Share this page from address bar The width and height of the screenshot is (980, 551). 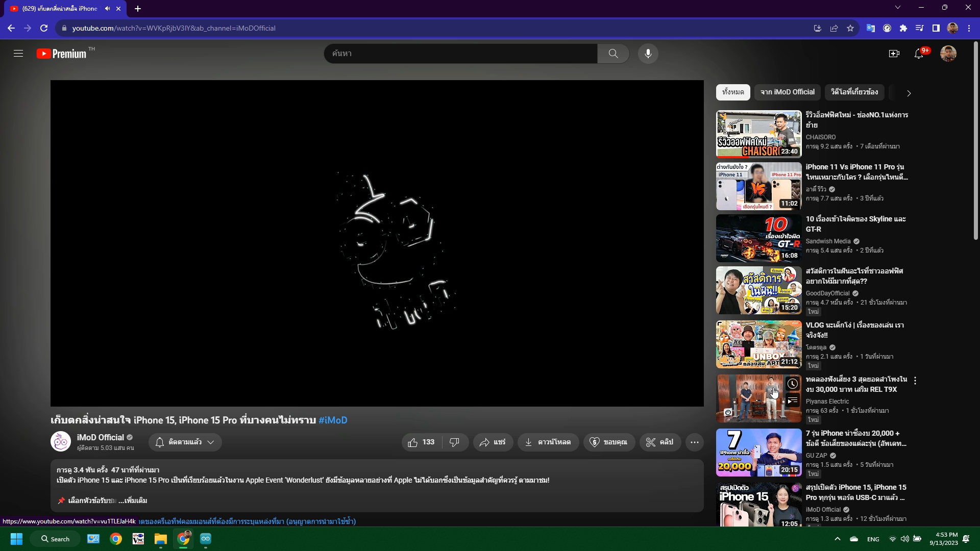tap(834, 28)
